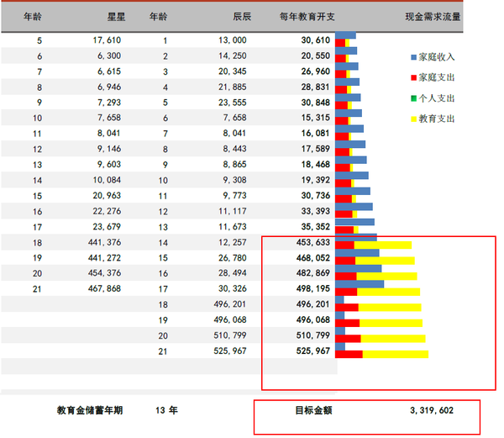Click the yearly expense value 33,393
The width and height of the screenshot is (504, 438).
[316, 211]
